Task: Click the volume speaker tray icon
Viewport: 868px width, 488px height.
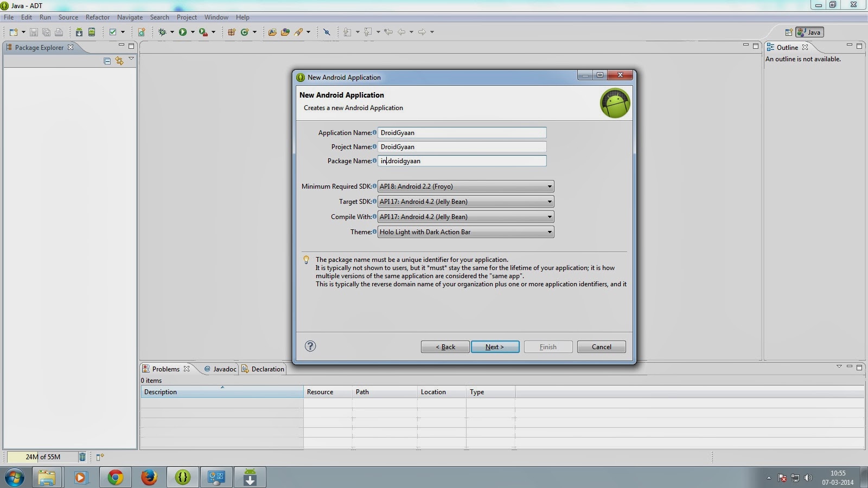Action: pos(808,478)
